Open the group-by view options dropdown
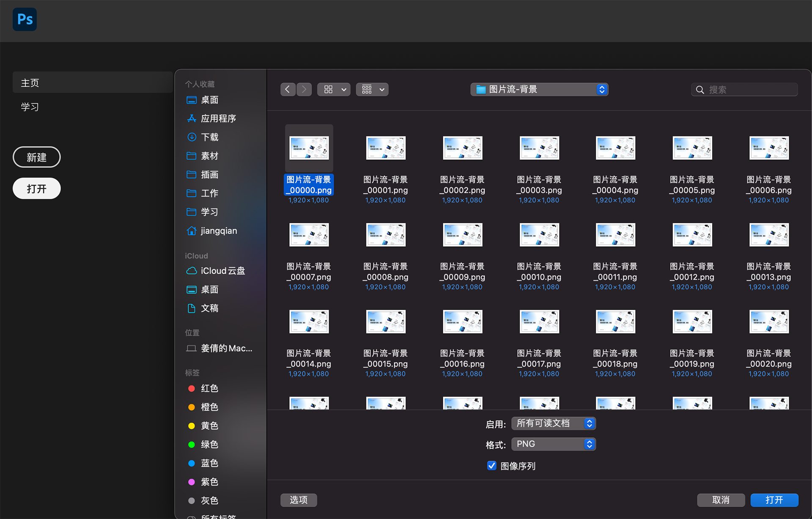This screenshot has height=519, width=812. click(372, 89)
